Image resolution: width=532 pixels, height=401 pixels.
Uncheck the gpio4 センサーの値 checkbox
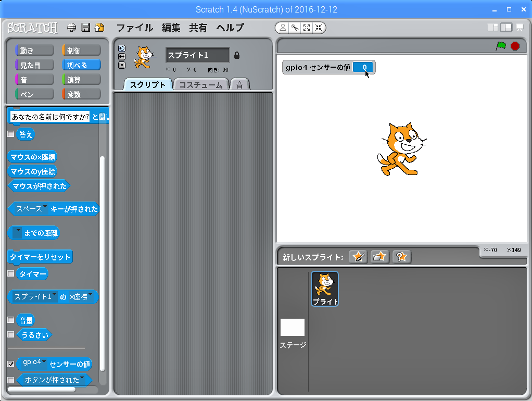[11, 364]
